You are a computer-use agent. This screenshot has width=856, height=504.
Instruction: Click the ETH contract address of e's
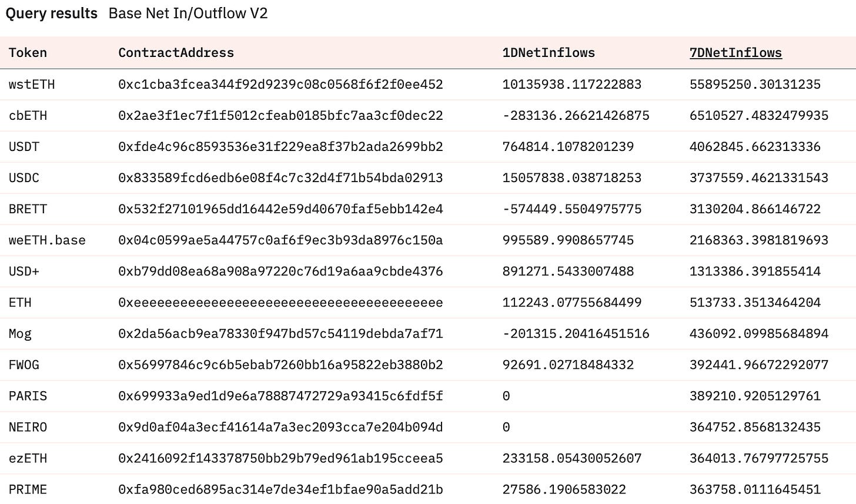(x=280, y=303)
